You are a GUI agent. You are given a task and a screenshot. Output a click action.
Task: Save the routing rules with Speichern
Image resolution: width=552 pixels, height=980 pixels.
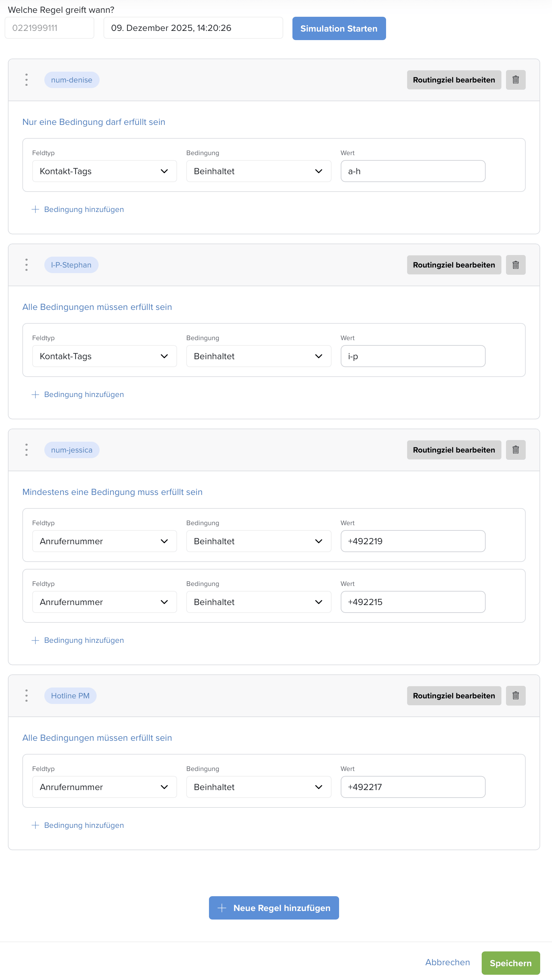pyautogui.click(x=510, y=963)
